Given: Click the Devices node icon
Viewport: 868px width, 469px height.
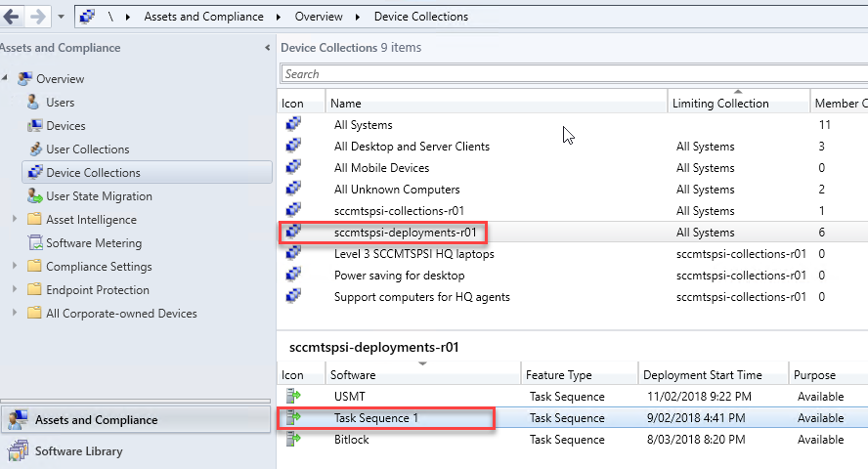Looking at the screenshot, I should pos(34,126).
